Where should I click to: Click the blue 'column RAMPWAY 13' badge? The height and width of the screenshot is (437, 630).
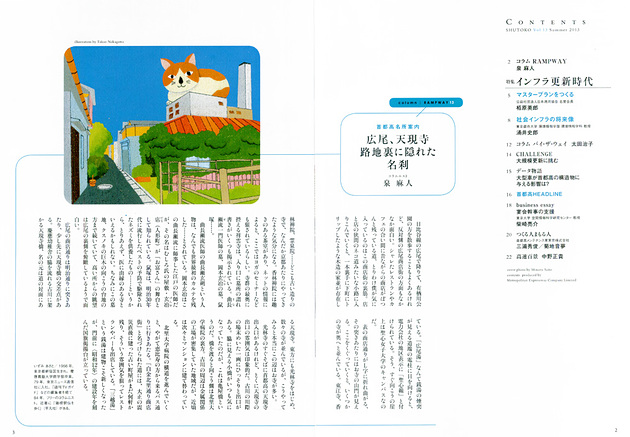[426, 103]
